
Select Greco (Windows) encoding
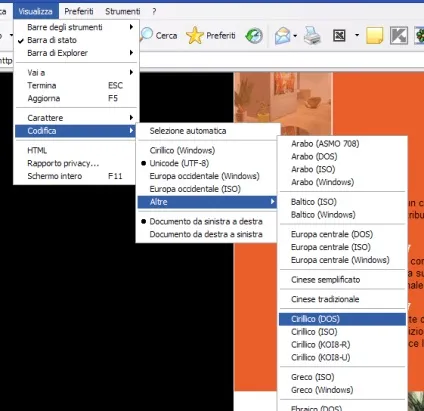[342, 390]
